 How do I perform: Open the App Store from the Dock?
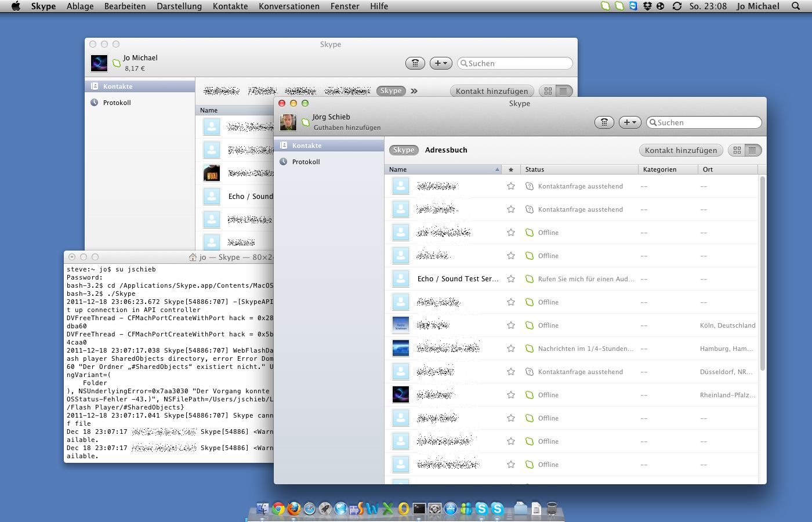click(451, 509)
